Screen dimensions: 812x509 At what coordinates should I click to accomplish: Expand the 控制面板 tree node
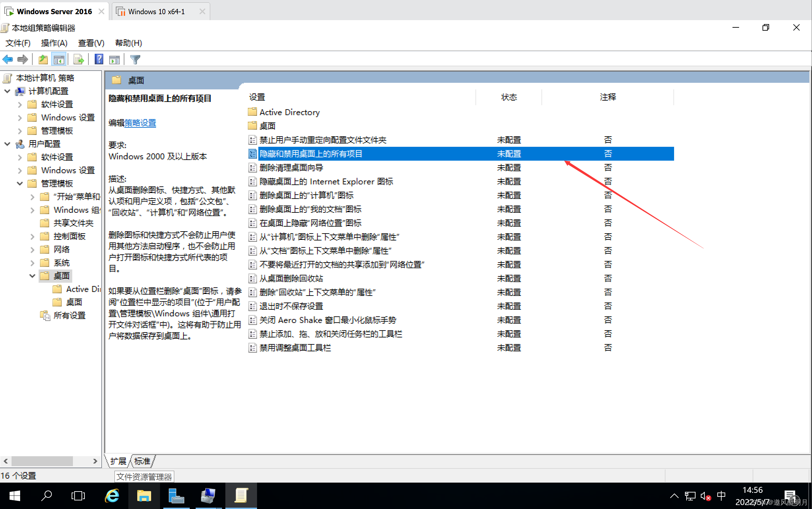pos(32,236)
